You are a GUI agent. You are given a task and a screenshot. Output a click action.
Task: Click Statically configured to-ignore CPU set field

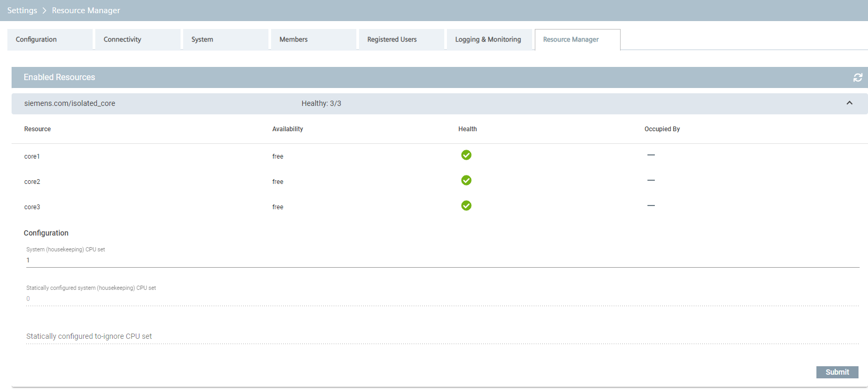pos(442,336)
